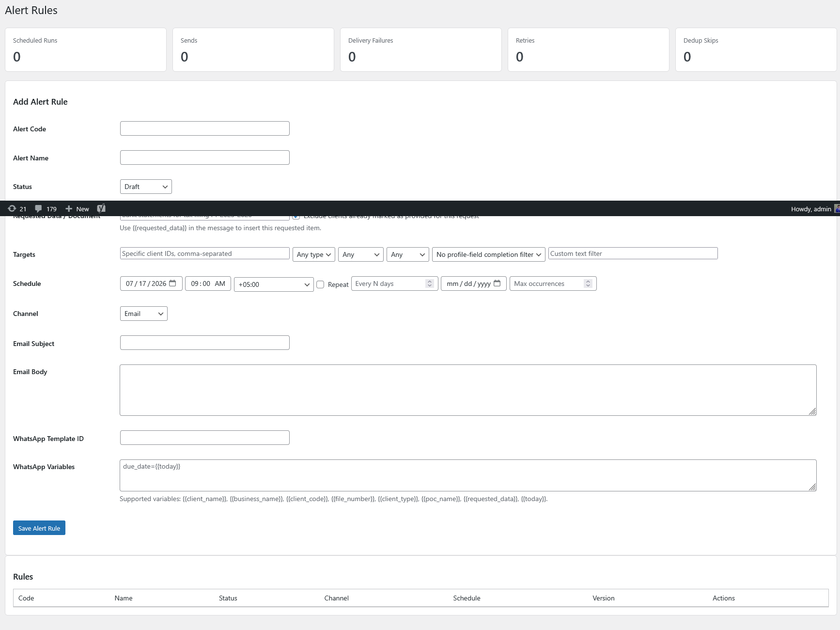Open the profile-field completion filter dropdown
This screenshot has height=630, width=840.
489,254
